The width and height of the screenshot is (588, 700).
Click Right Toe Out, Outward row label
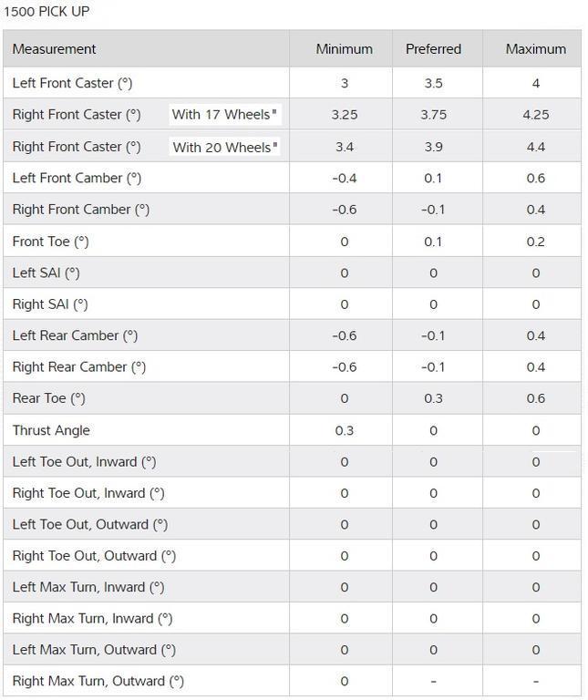click(94, 556)
